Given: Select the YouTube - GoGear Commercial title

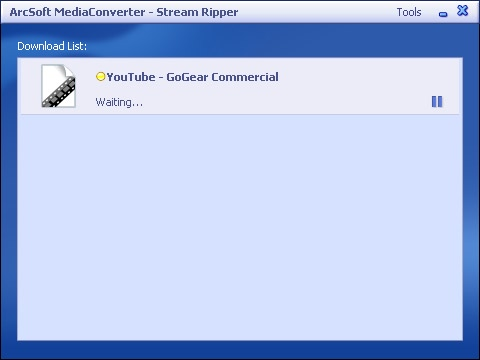Looking at the screenshot, I should pyautogui.click(x=192, y=77).
